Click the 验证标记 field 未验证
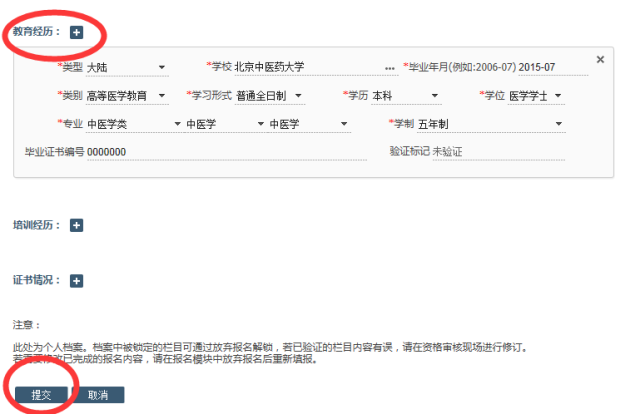The image size is (640, 414). (498, 152)
